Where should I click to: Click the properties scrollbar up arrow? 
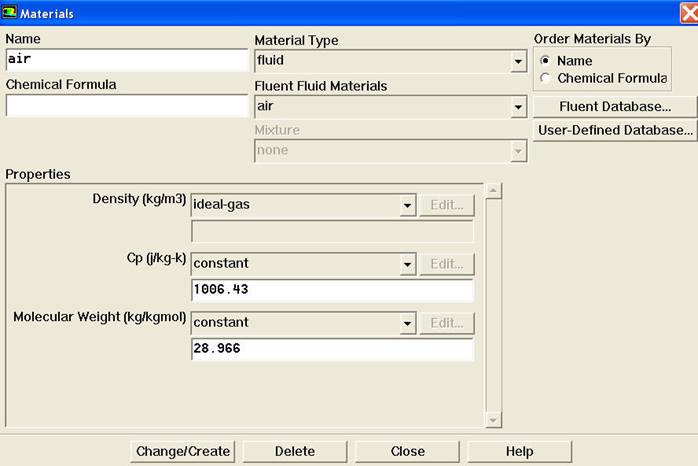pos(492,190)
